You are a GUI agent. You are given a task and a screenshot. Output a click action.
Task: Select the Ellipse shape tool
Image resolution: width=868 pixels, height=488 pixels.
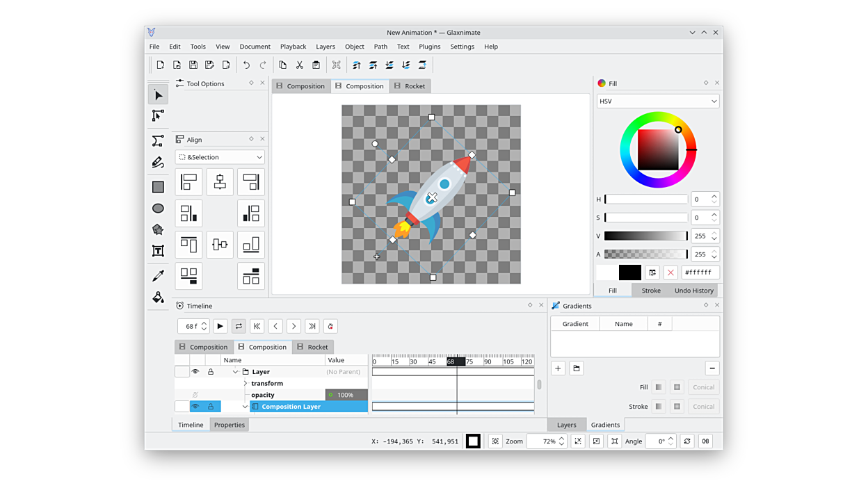coord(158,209)
